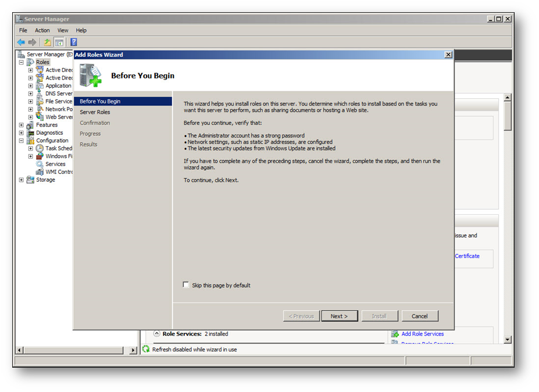Click the Task Scheduler clock icon

pyautogui.click(x=40, y=149)
